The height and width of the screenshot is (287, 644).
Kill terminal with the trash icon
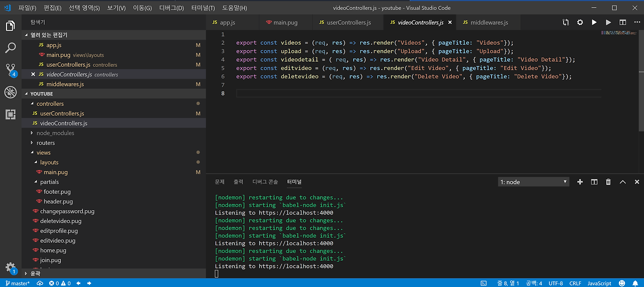[608, 182]
